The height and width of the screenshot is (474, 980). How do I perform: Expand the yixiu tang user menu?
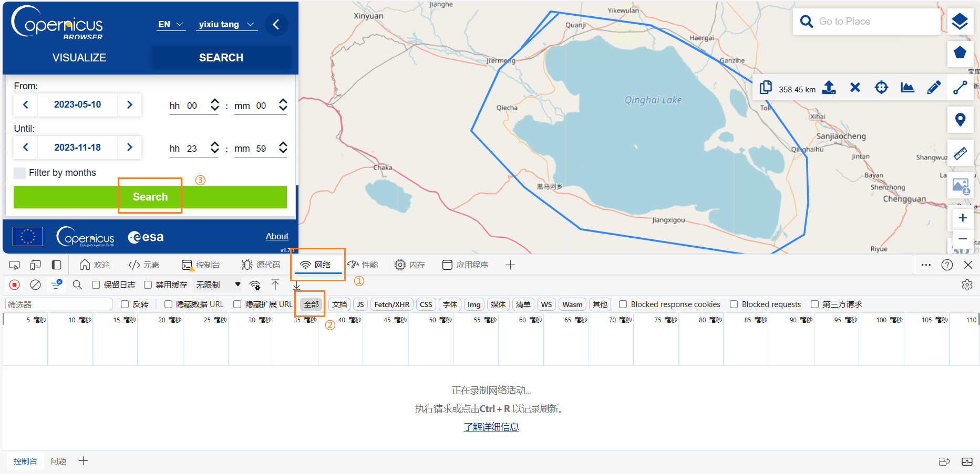coord(226,25)
